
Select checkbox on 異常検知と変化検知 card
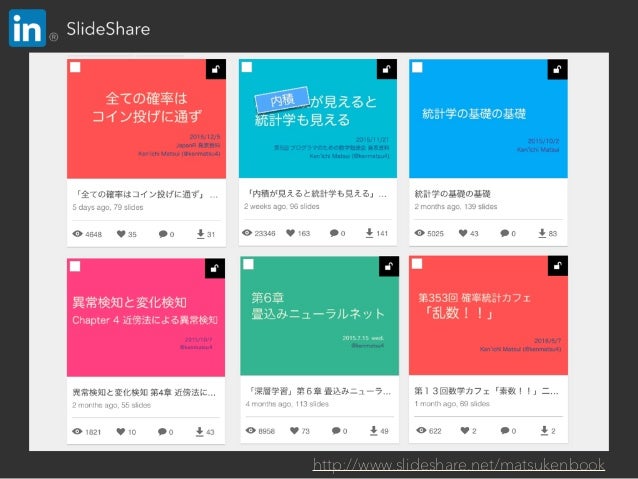coord(75,266)
